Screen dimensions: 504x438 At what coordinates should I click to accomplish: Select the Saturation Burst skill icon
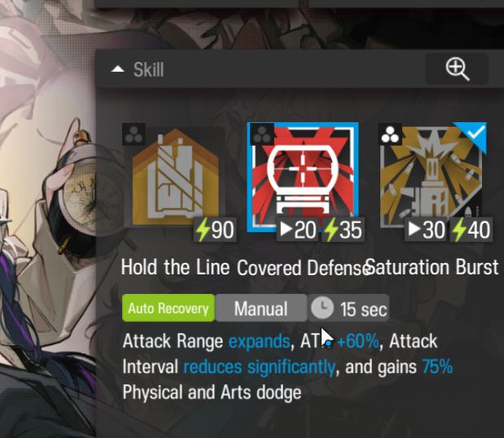coord(431,176)
